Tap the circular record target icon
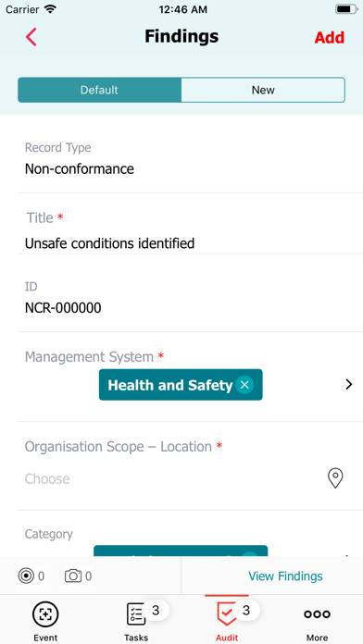The image size is (363, 644). [x=26, y=576]
